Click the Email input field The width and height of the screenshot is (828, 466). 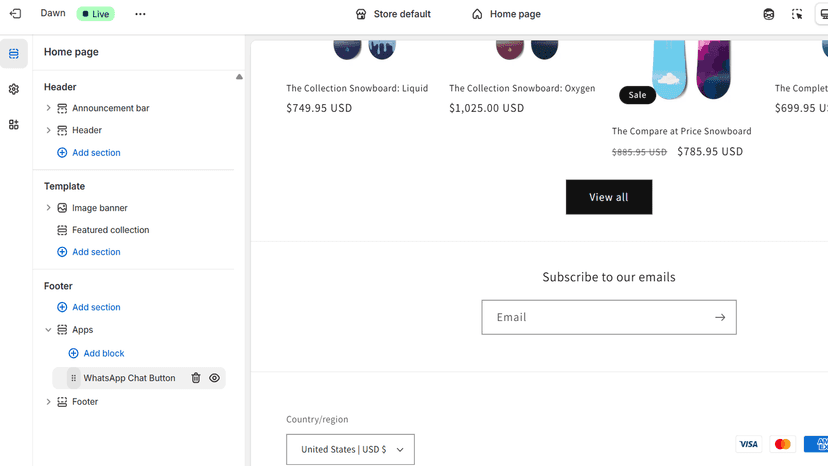[x=609, y=318]
